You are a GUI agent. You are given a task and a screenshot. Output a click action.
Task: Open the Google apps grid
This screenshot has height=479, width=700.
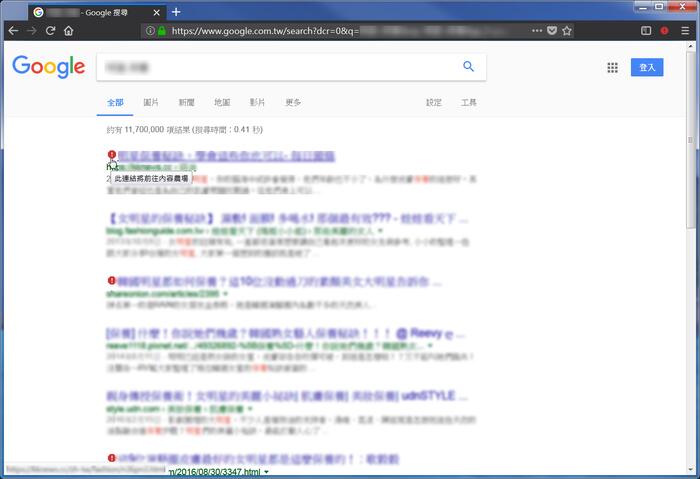(612, 67)
